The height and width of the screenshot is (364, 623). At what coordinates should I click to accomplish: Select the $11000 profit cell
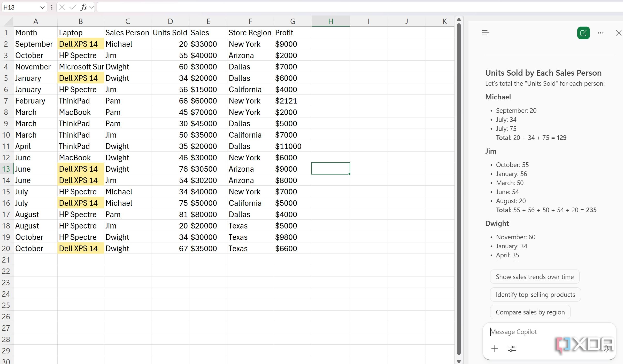click(293, 146)
